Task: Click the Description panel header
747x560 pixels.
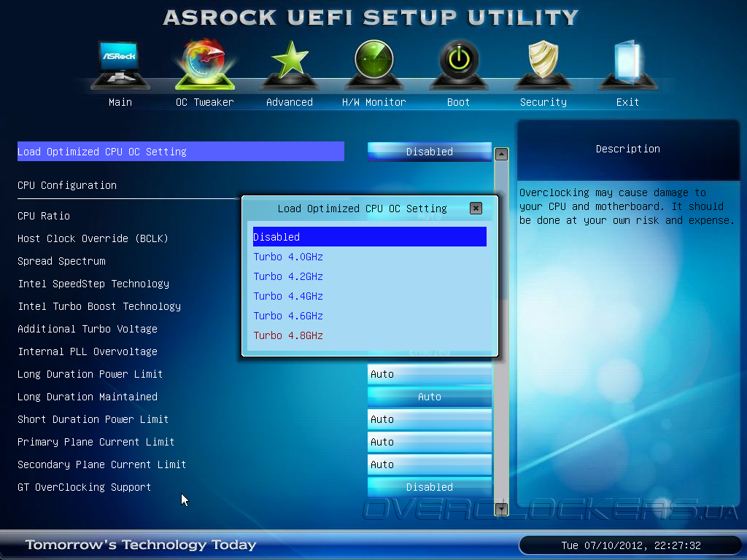Action: click(x=628, y=149)
